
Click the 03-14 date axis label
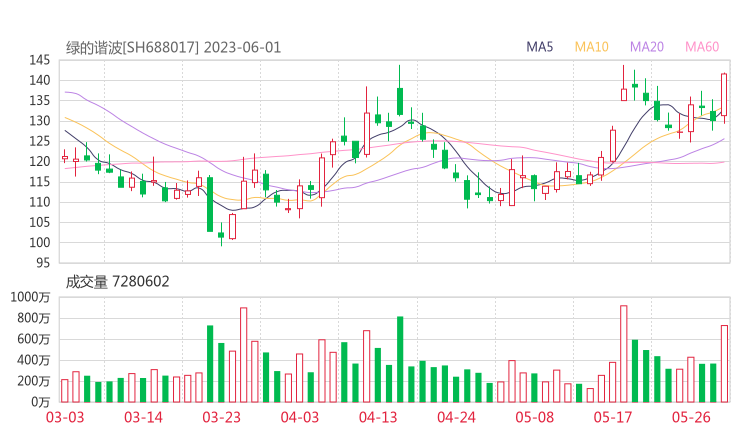point(143,417)
